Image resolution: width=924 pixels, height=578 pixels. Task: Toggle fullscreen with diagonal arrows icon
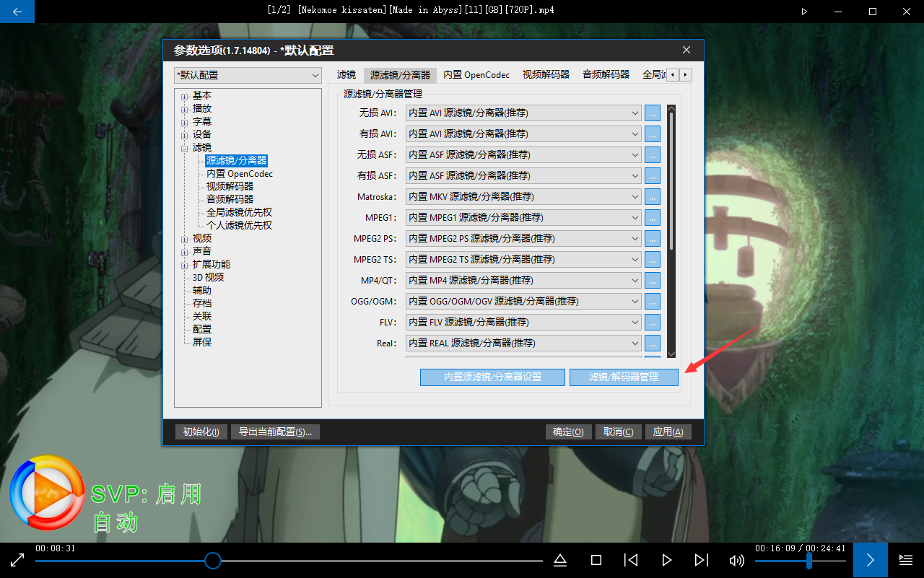click(17, 560)
